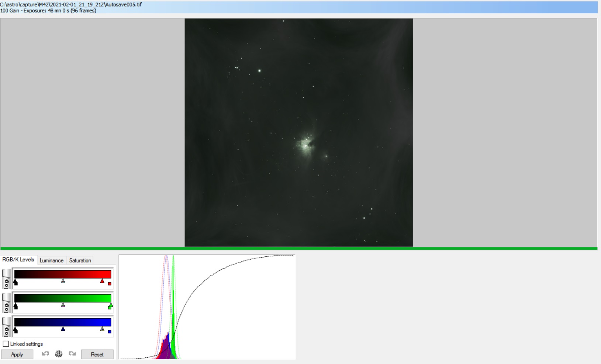Toggle log scale for red channel
This screenshot has width=601, height=364.
[x=6, y=279]
